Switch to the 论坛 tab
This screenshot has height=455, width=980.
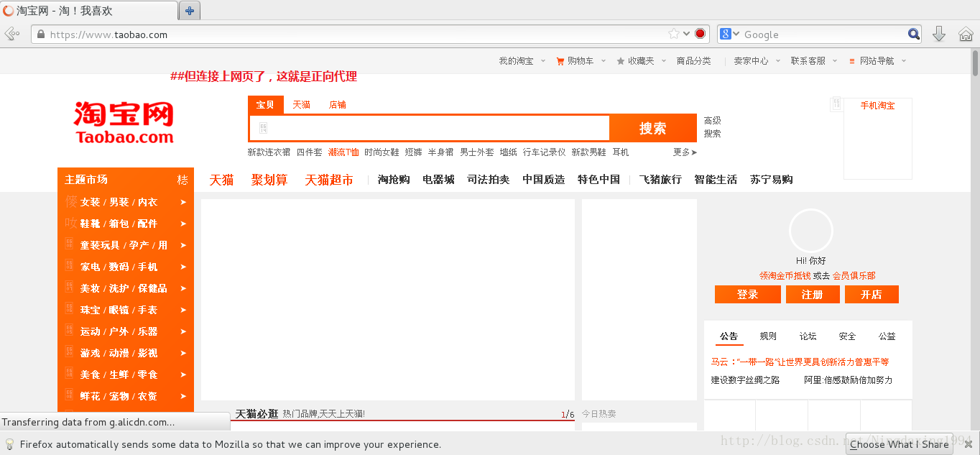click(808, 336)
